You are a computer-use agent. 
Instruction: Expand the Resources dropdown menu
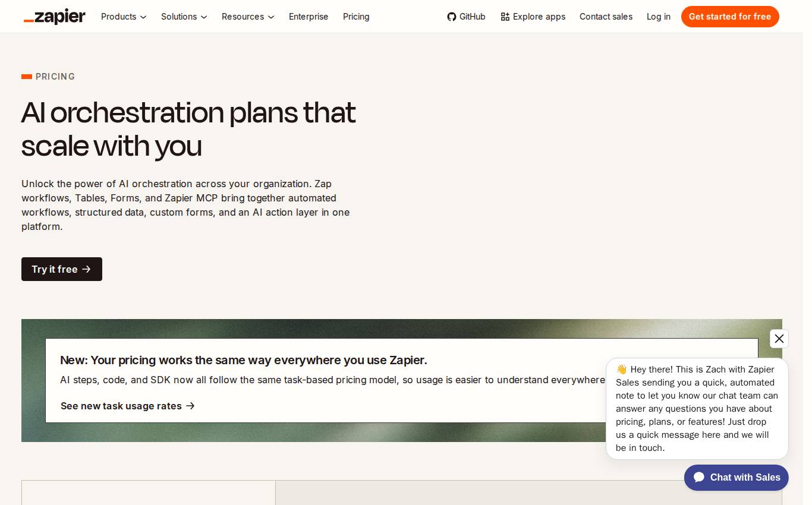click(x=248, y=17)
